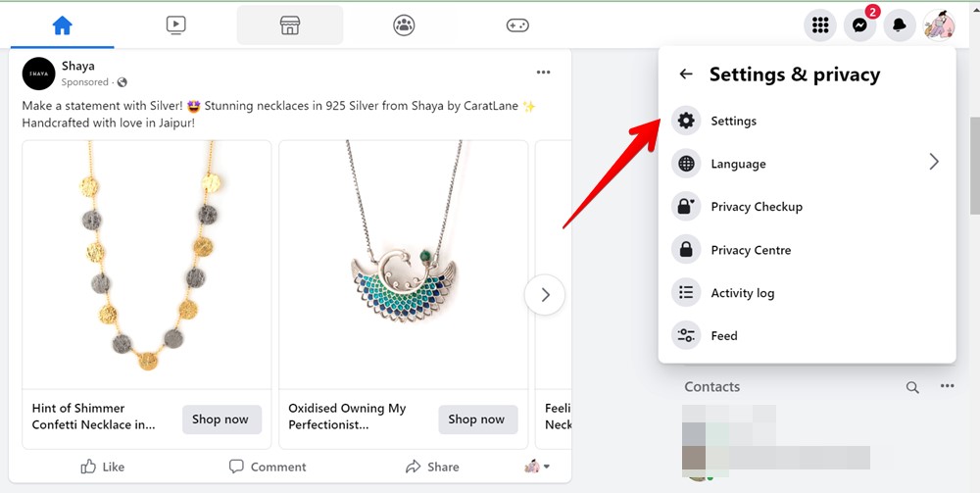This screenshot has height=493, width=980.
Task: Open Activity log
Action: coord(742,293)
